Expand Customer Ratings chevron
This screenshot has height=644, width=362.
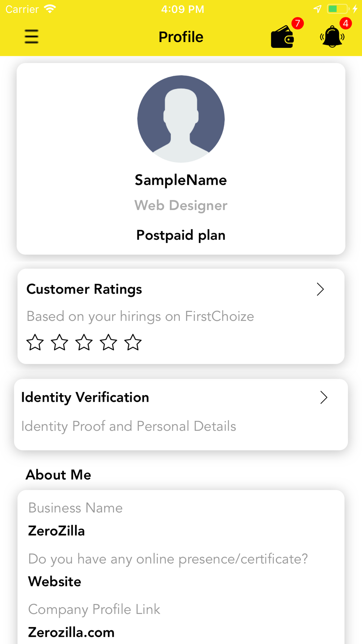[320, 289]
